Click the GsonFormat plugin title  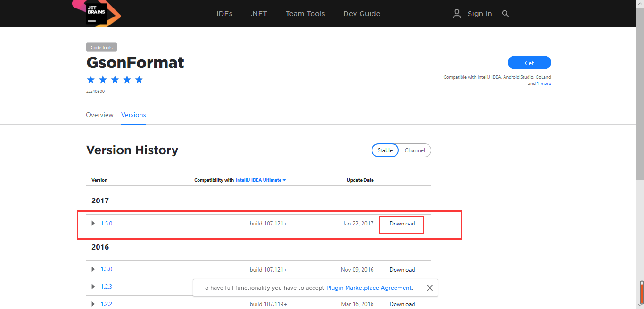coord(135,62)
